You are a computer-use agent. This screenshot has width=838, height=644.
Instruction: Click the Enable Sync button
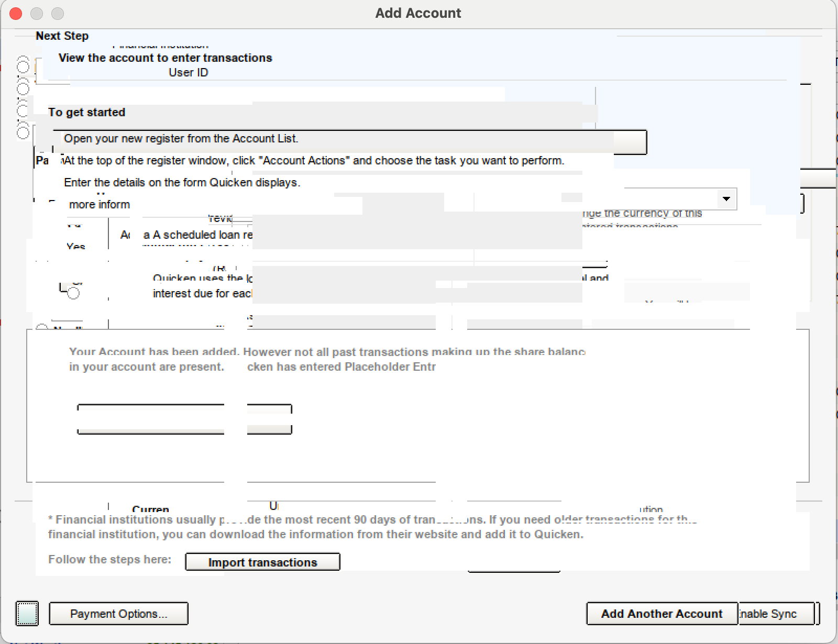(x=774, y=614)
